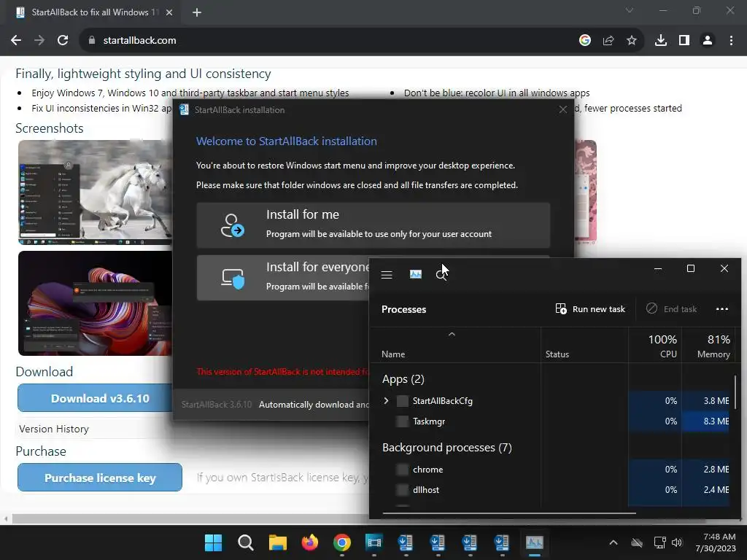Open the Chrome downloads icon

(x=660, y=41)
